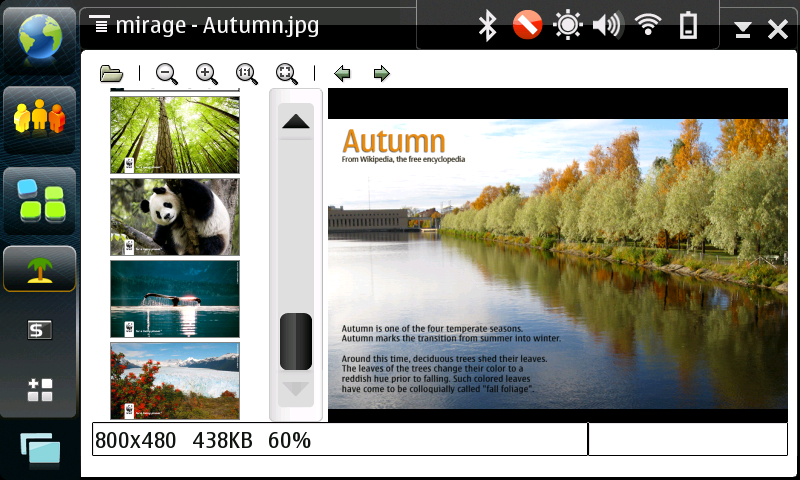Open the applications menu blocks icon
This screenshot has width=800, height=480.
tap(39, 199)
